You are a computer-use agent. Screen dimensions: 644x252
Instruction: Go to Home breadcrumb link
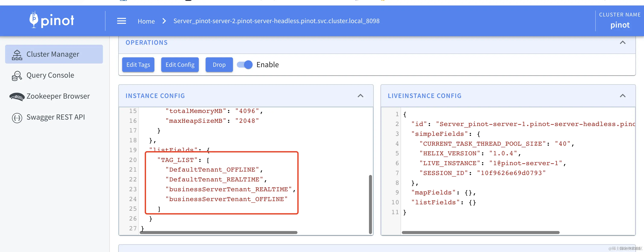coord(146,21)
